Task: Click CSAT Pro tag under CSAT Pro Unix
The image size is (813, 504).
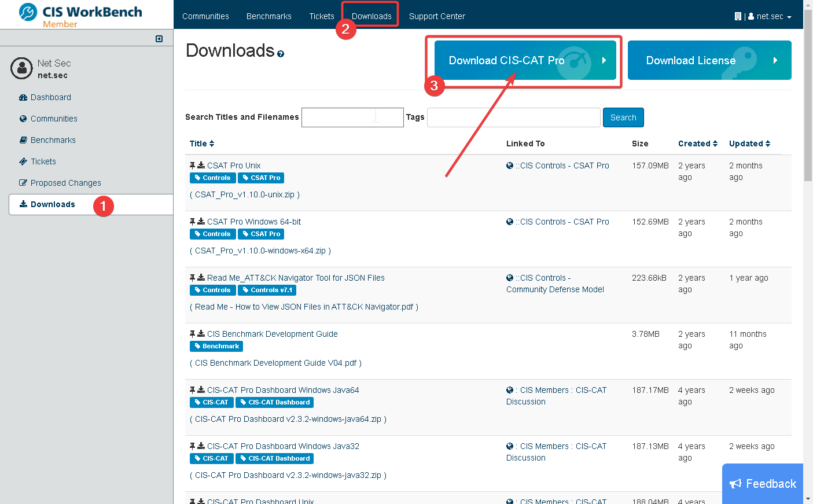Action: tap(261, 178)
